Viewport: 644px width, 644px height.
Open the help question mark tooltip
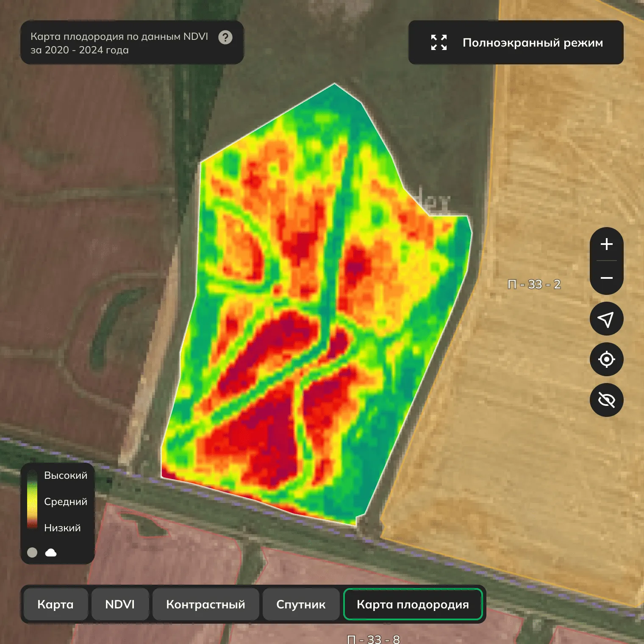pyautogui.click(x=225, y=38)
